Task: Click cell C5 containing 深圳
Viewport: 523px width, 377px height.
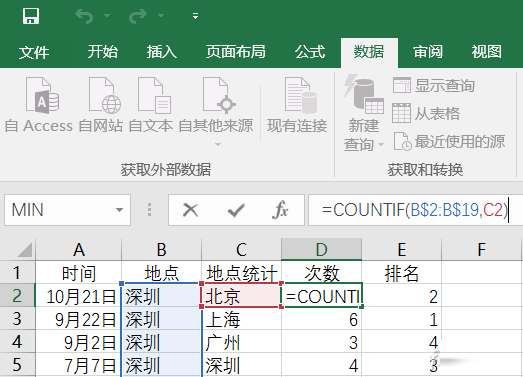Action: (241, 365)
